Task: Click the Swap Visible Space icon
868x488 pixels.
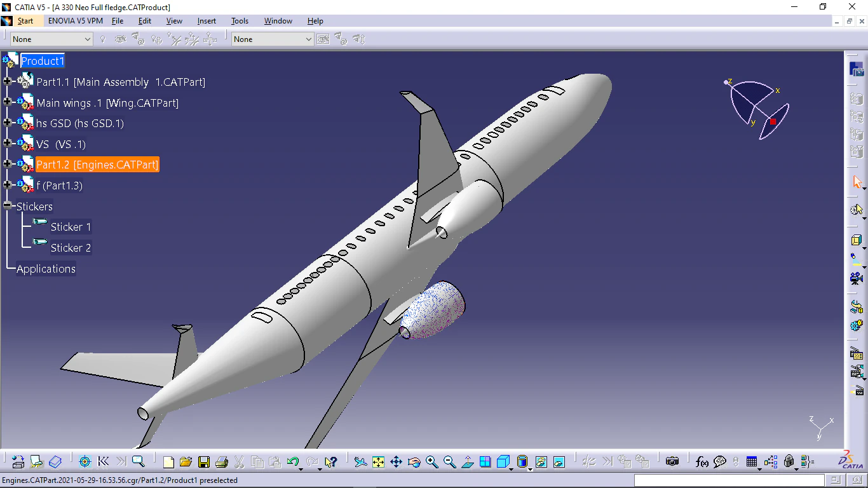Action: coord(559,462)
